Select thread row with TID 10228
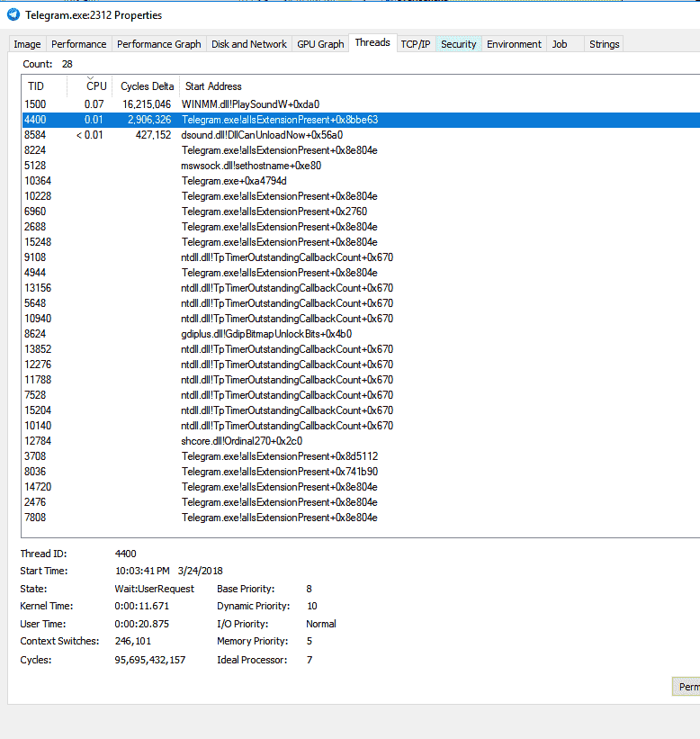This screenshot has width=700, height=739. point(361,196)
